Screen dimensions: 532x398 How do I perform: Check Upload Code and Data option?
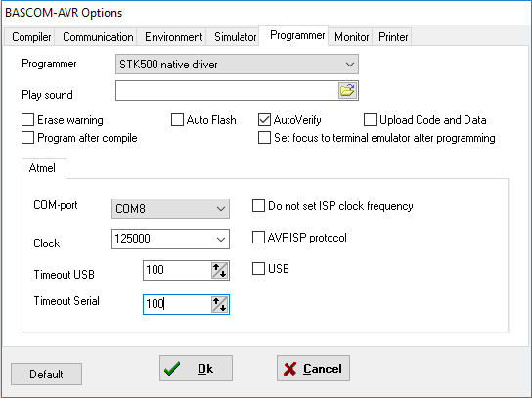370,119
